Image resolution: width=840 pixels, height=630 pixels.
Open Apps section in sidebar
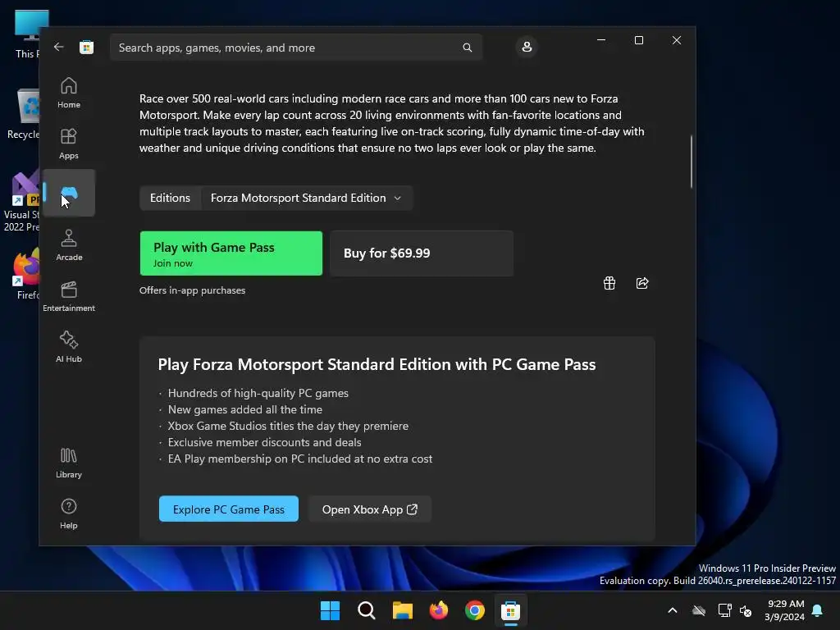click(69, 144)
